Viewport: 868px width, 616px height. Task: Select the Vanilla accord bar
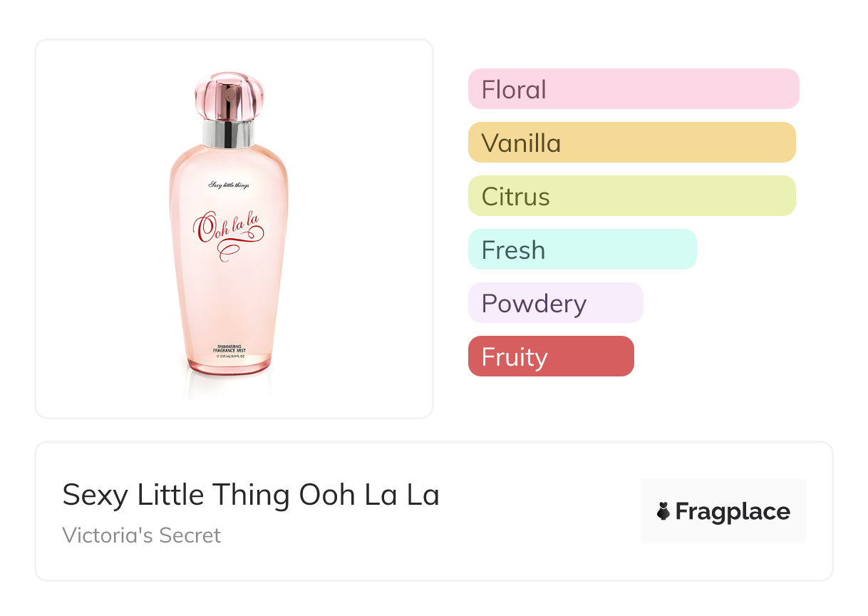pyautogui.click(x=631, y=143)
